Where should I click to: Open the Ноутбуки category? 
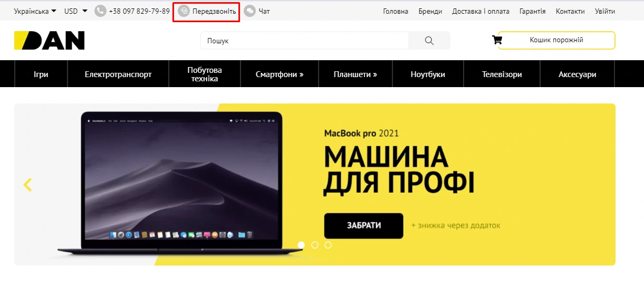coord(428,74)
